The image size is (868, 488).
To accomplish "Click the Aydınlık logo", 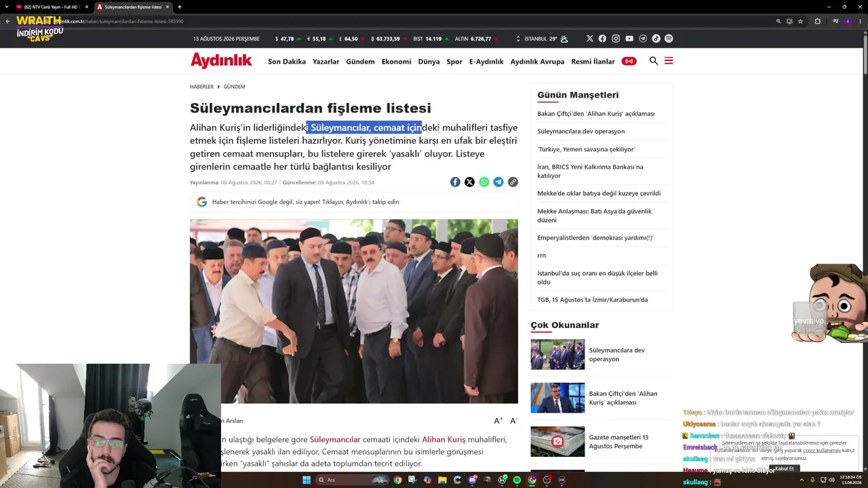I will 221,61.
